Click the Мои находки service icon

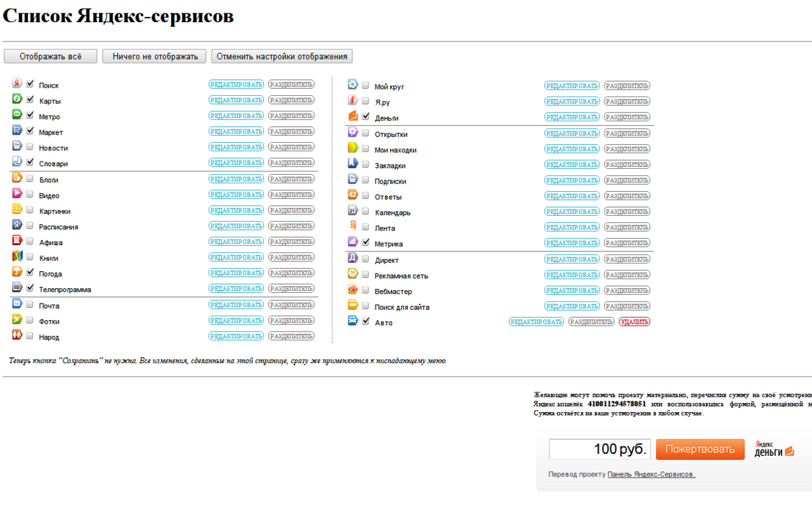click(353, 148)
